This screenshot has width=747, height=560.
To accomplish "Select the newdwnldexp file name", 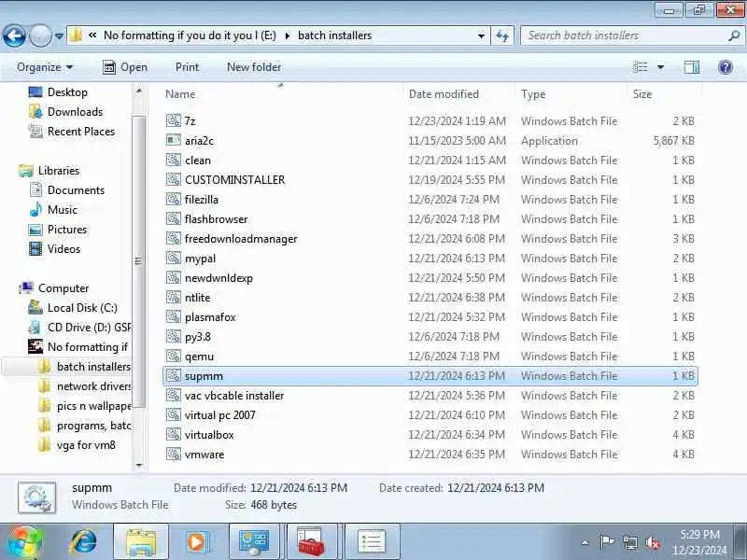I will coord(218,277).
